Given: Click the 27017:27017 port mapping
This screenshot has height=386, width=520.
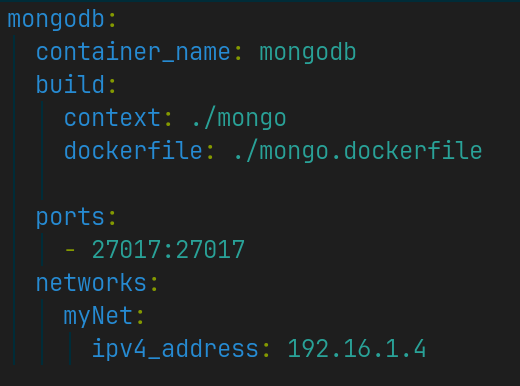Looking at the screenshot, I should pos(168,249).
